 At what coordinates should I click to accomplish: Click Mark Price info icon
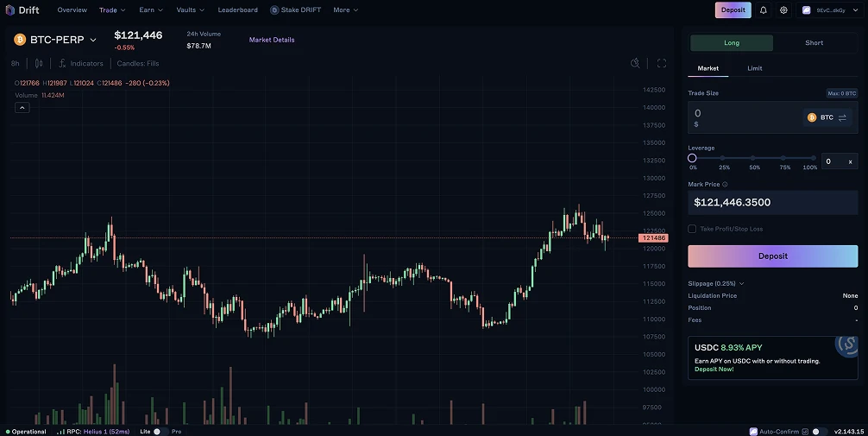(x=725, y=185)
